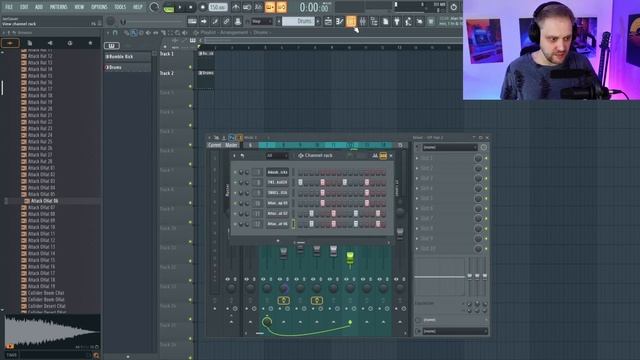Open the mixer view icon

pyautogui.click(x=362, y=21)
